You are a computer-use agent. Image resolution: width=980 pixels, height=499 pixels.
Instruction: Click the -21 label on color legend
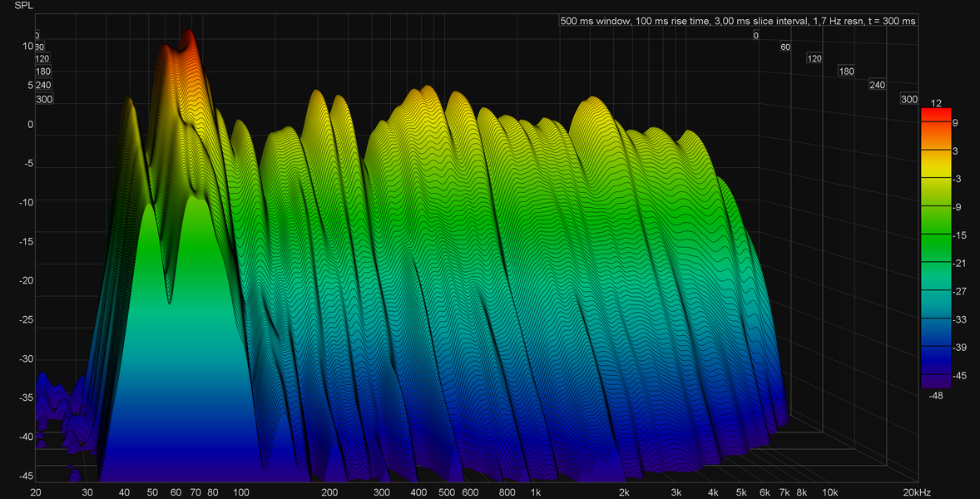click(959, 264)
